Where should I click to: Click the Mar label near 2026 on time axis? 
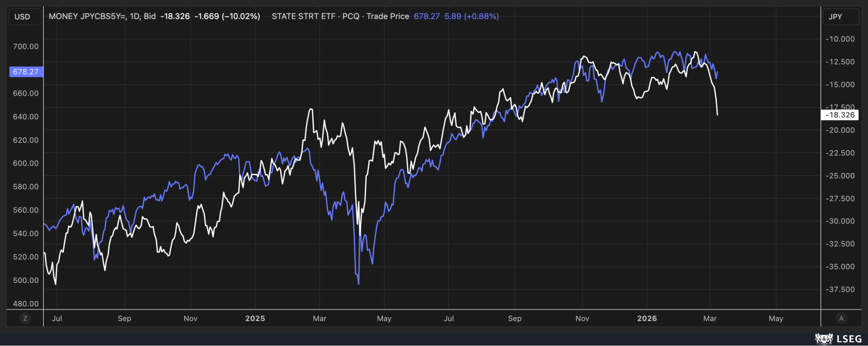pyautogui.click(x=710, y=318)
